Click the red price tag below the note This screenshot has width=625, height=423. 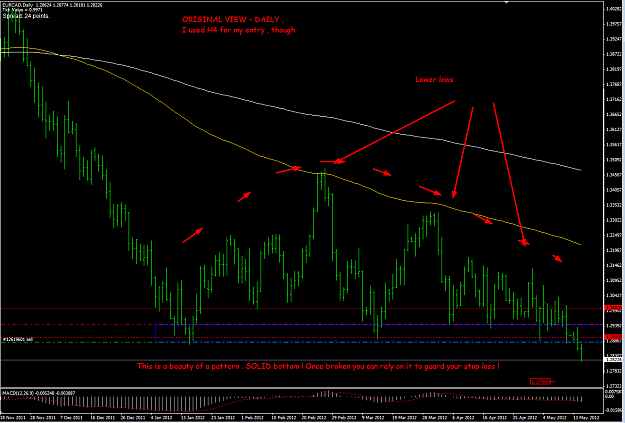pyautogui.click(x=540, y=382)
